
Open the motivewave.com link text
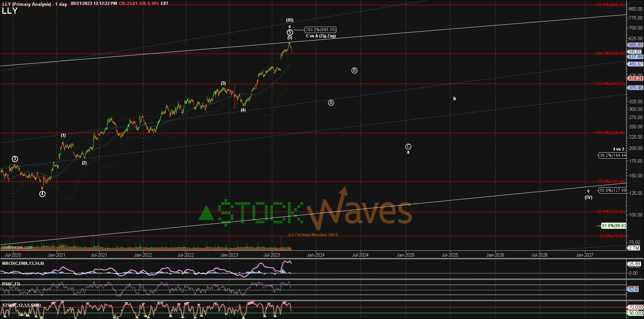click(x=17, y=247)
